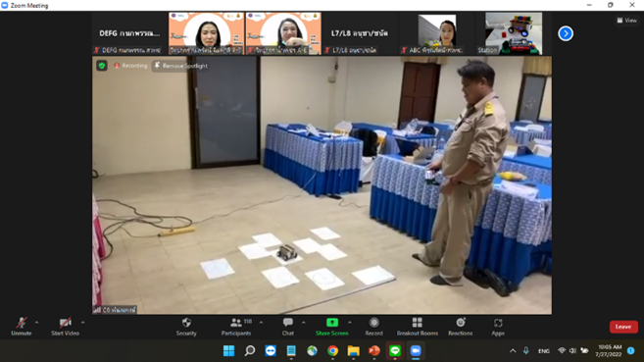This screenshot has height=362, width=644.
Task: Select the L7/L8 participant tile
Action: pos(360,33)
